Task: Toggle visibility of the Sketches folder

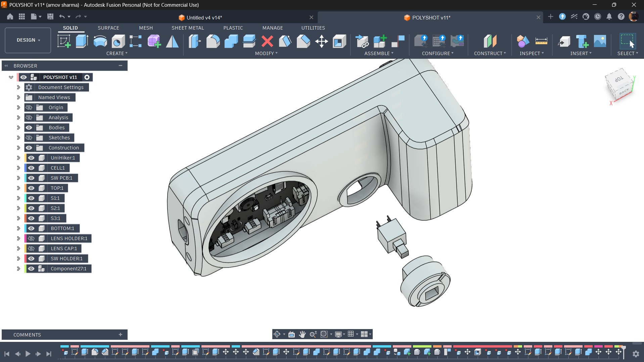Action: click(x=29, y=138)
